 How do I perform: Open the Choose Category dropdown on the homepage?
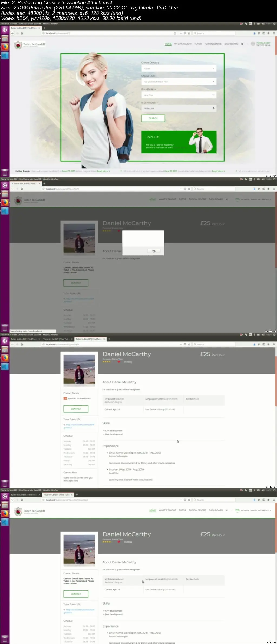[x=179, y=68]
